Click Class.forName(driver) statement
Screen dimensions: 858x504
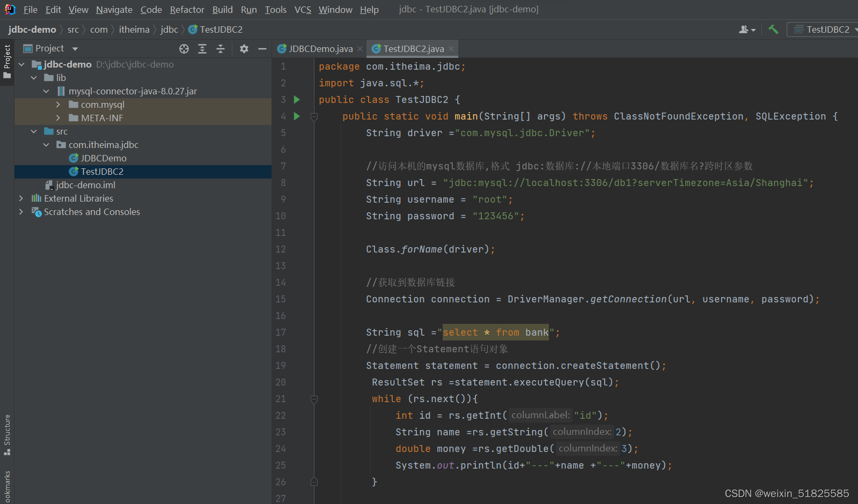click(430, 249)
